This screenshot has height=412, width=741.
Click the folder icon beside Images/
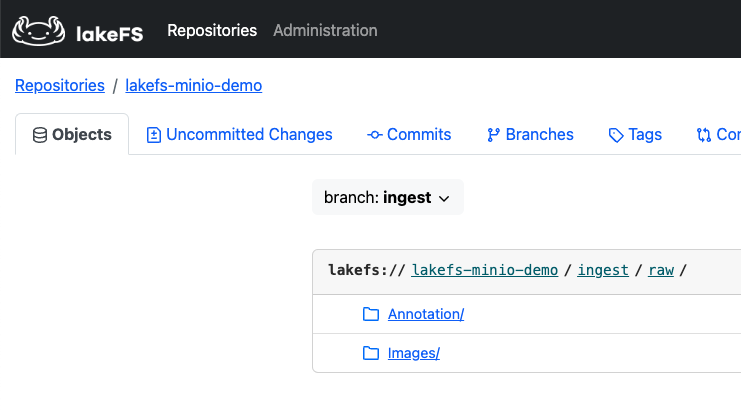371,353
